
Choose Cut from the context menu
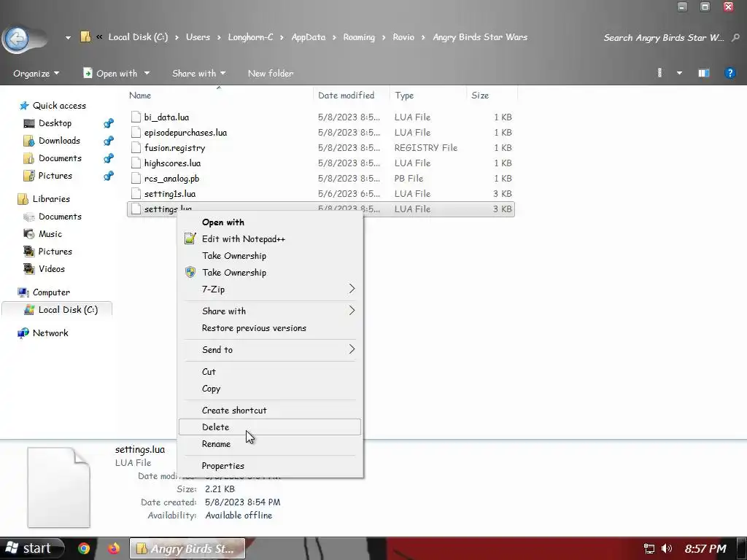pyautogui.click(x=270, y=371)
